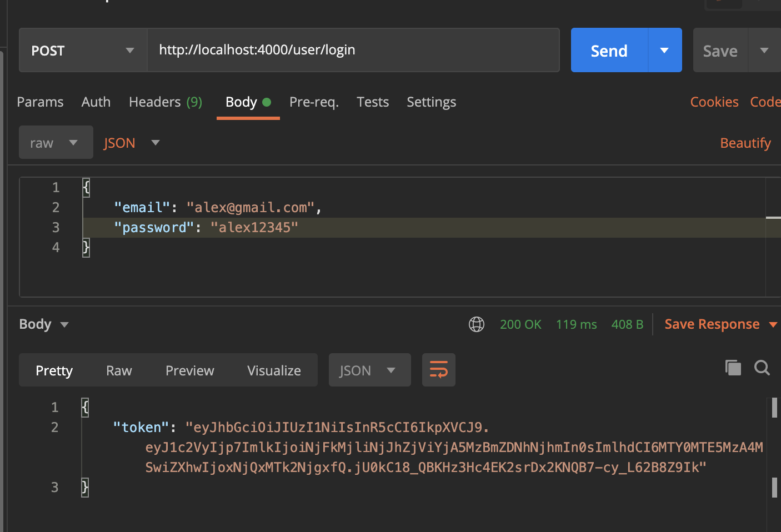Viewport: 781px width, 532px height.
Task: Select the Raw response view
Action: [x=119, y=370]
